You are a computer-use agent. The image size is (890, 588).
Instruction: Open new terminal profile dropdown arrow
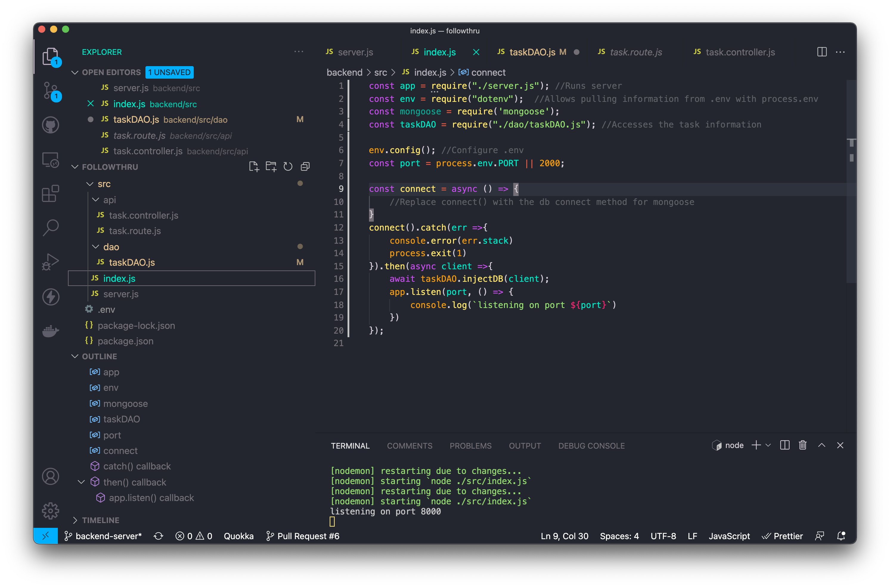pos(768,445)
